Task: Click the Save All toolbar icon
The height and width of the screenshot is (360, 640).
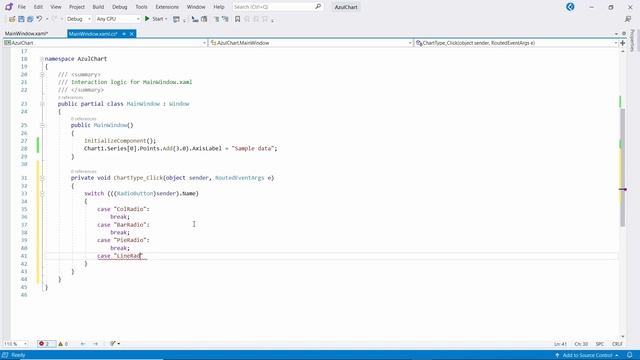Action: pyautogui.click(x=30, y=19)
